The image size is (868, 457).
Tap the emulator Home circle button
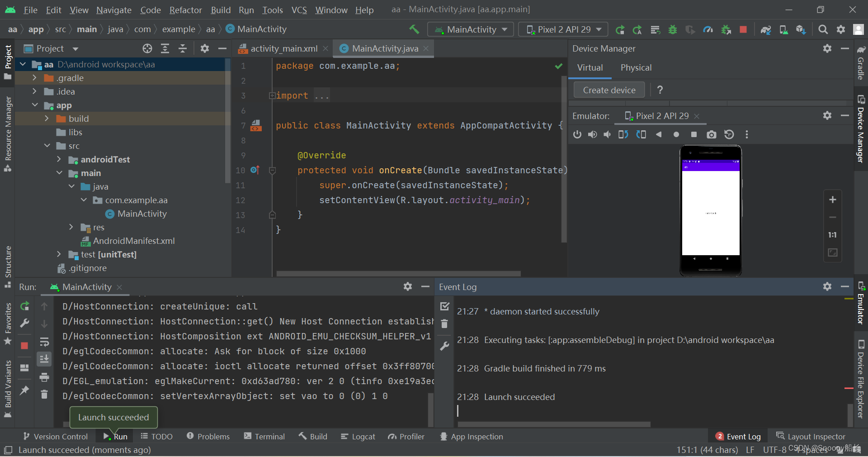[676, 134]
